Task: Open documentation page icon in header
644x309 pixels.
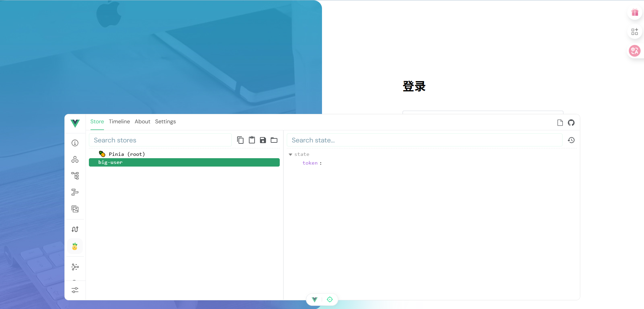Action: pos(560,123)
